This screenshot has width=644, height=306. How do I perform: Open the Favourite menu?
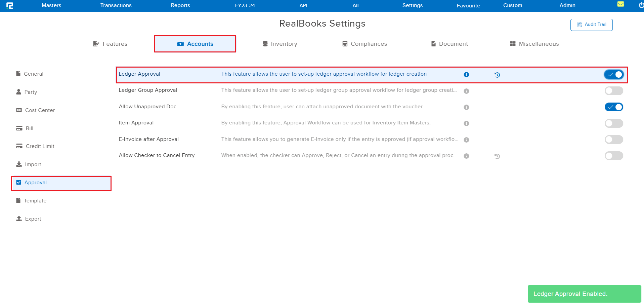tap(468, 5)
